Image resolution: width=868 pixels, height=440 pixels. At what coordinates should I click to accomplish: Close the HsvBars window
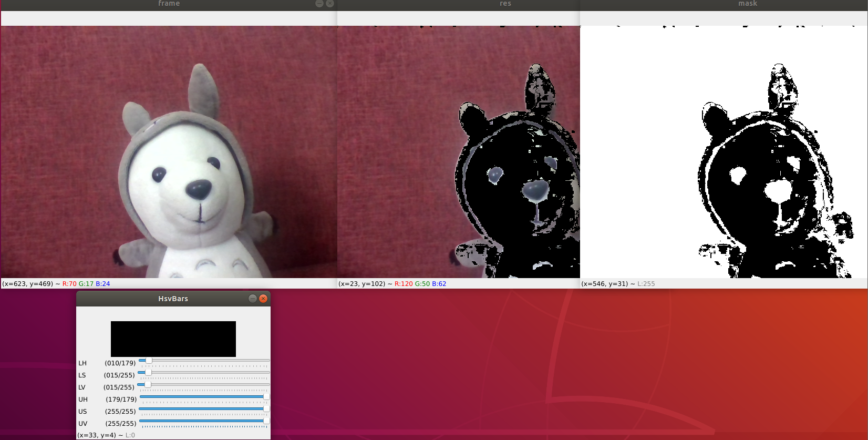[263, 299]
